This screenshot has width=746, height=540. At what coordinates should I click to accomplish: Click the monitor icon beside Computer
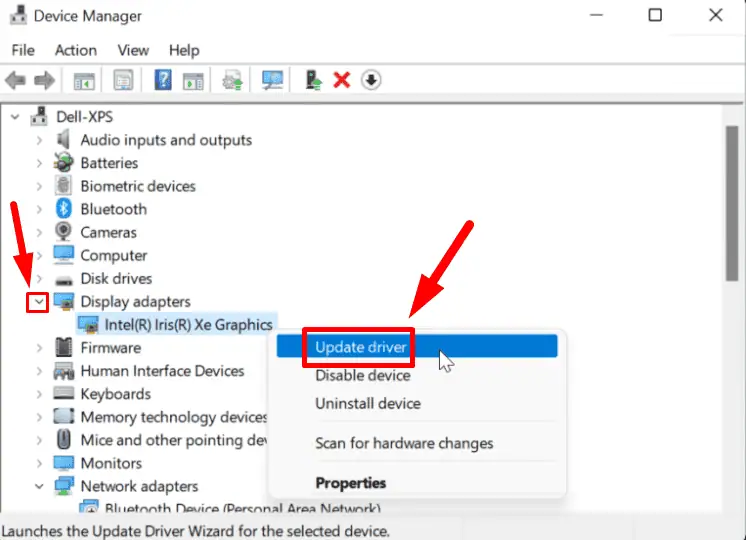point(63,255)
